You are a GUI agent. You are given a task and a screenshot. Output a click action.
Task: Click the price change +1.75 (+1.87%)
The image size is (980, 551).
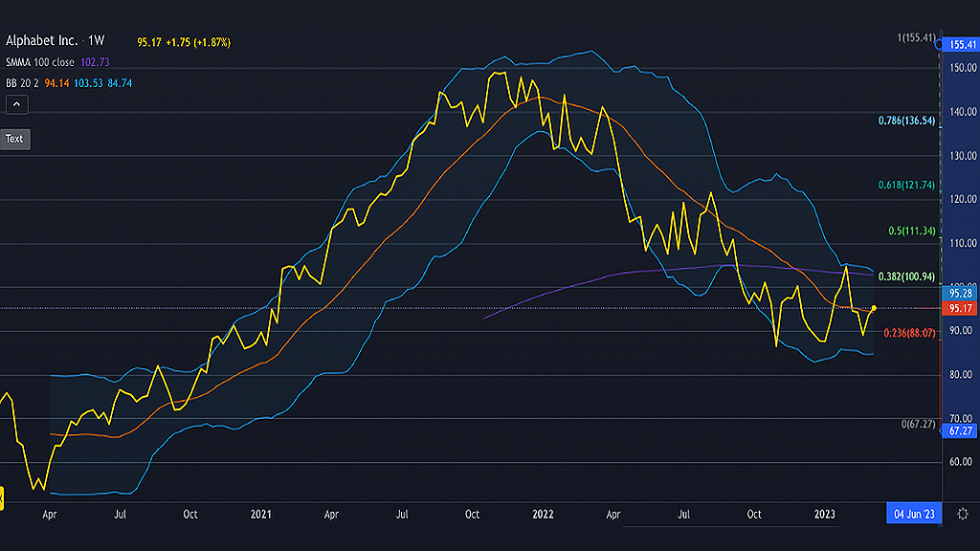(x=198, y=42)
